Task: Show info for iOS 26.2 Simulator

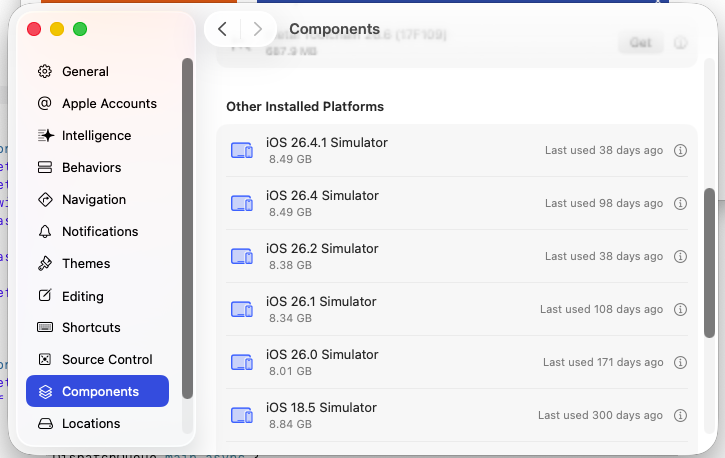Action: point(680,256)
